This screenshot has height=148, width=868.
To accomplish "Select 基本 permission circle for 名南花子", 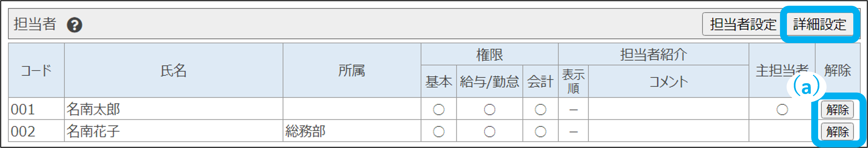I will click(439, 131).
